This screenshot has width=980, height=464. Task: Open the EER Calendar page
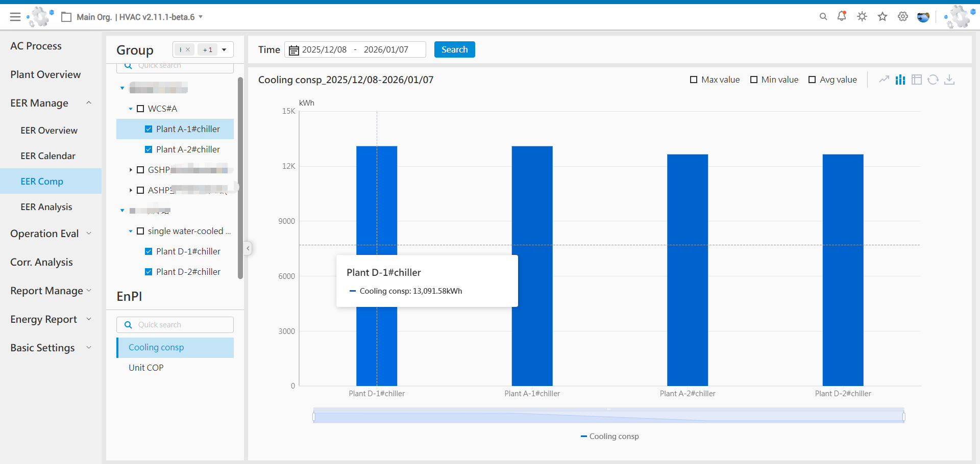tap(48, 156)
